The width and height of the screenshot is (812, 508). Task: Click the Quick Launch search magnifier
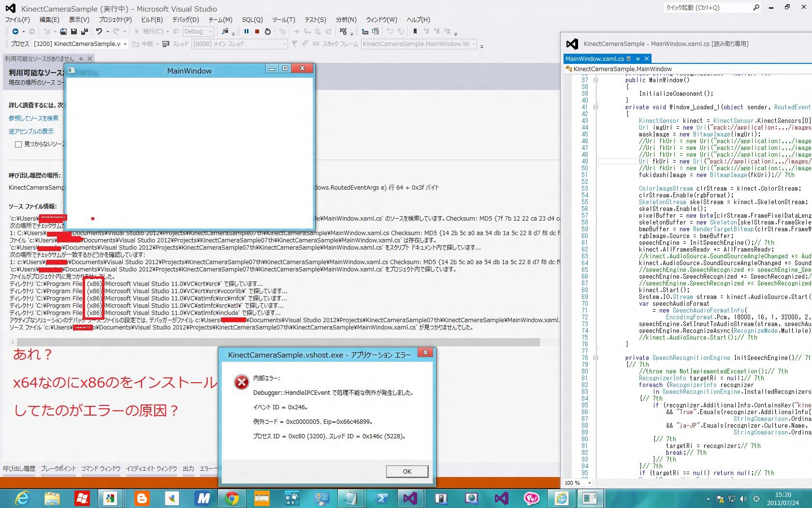click(x=756, y=7)
